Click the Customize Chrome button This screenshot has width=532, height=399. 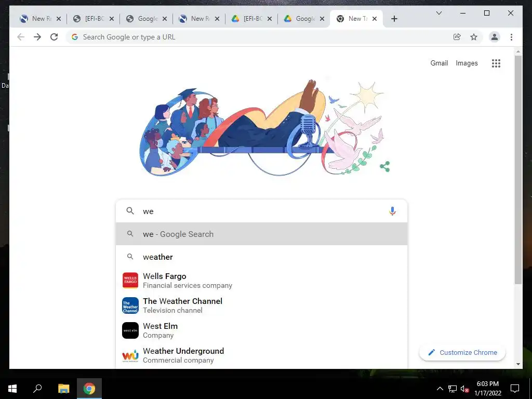tap(462, 353)
